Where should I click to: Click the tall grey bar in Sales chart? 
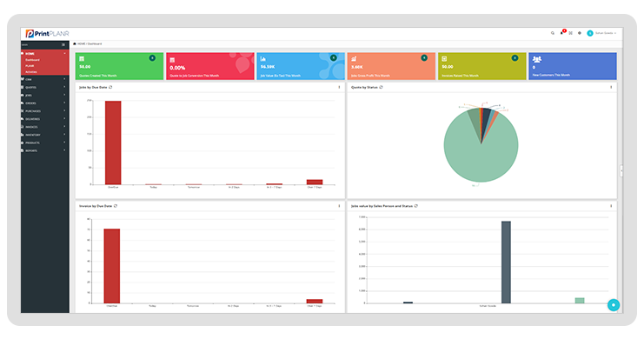tap(506, 263)
